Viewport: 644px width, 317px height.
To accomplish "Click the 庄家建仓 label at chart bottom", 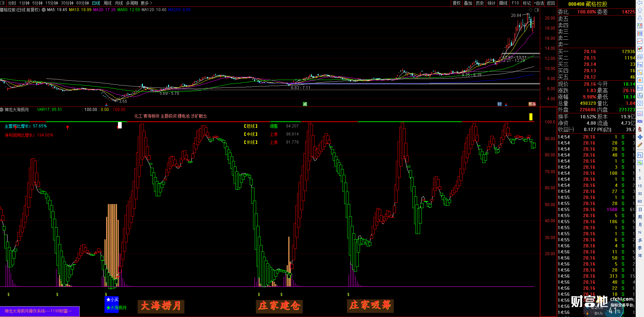I will (x=279, y=306).
